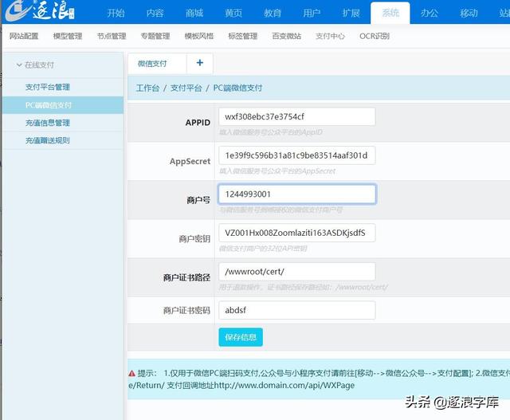Open 充值赠送规则 sidebar item
The height and width of the screenshot is (420, 510).
[48, 140]
